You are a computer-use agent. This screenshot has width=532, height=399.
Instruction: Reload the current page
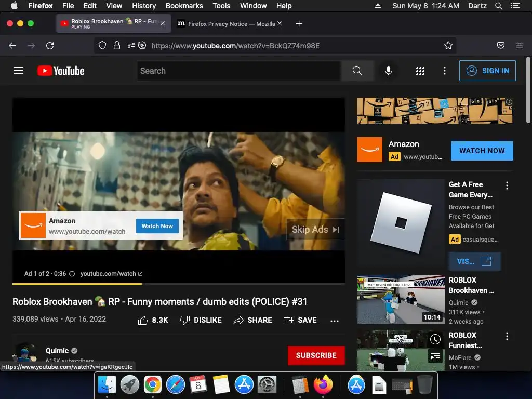pos(50,46)
